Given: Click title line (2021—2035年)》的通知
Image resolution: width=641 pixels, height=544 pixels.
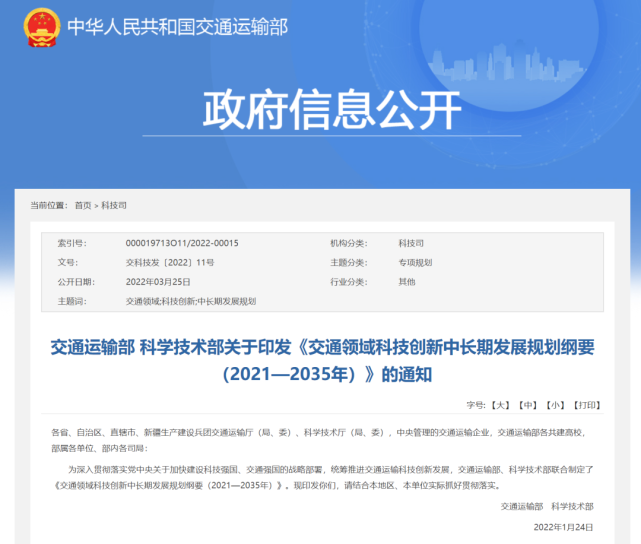Looking at the screenshot, I should 327,374.
